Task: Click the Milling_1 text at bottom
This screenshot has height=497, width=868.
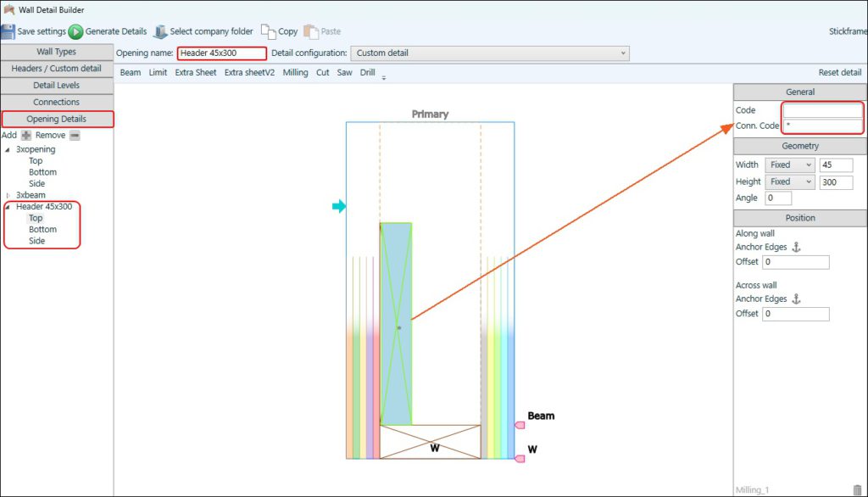Action: coord(752,490)
